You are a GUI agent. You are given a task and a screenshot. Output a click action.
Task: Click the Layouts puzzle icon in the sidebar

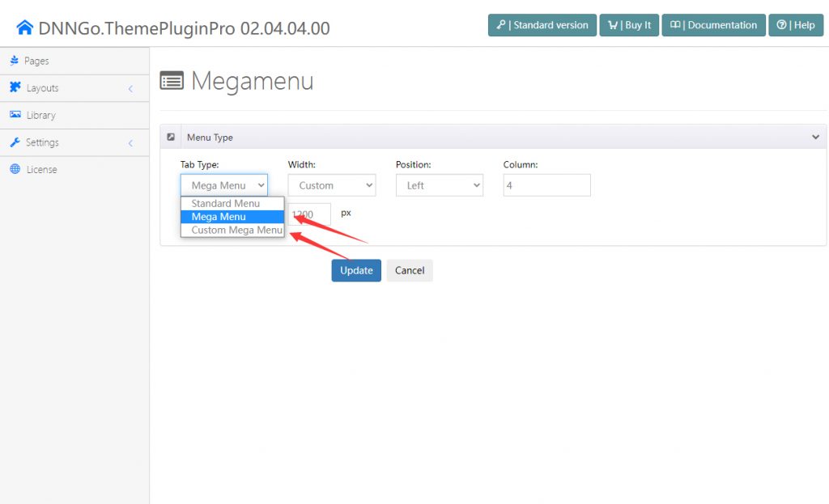(15, 87)
